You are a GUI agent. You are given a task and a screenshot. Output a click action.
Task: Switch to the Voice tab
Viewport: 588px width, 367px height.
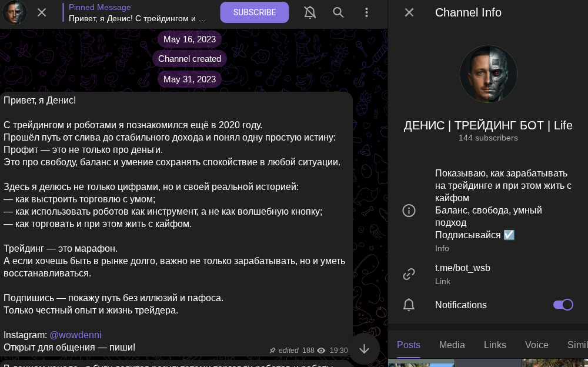[537, 345]
